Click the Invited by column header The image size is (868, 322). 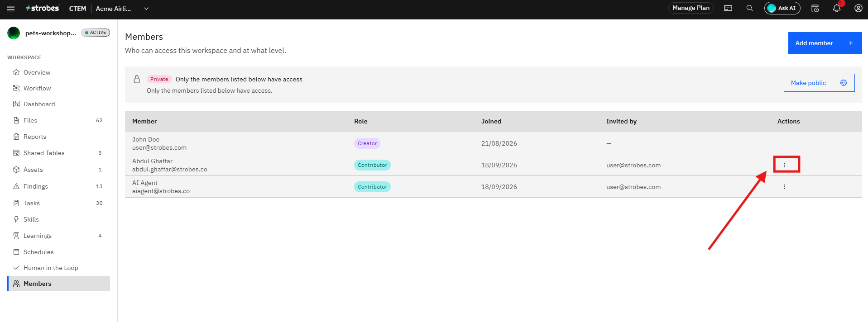pos(621,121)
